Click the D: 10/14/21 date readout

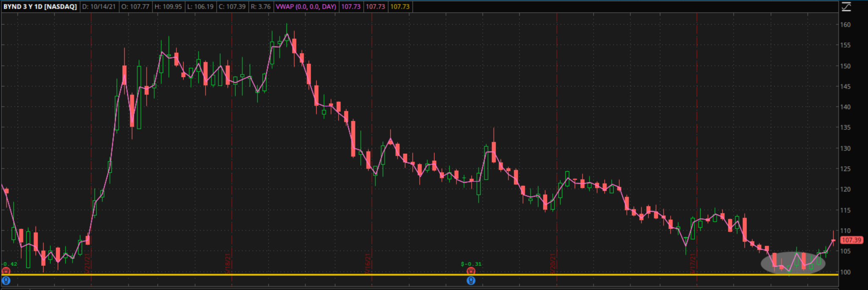[x=99, y=7]
